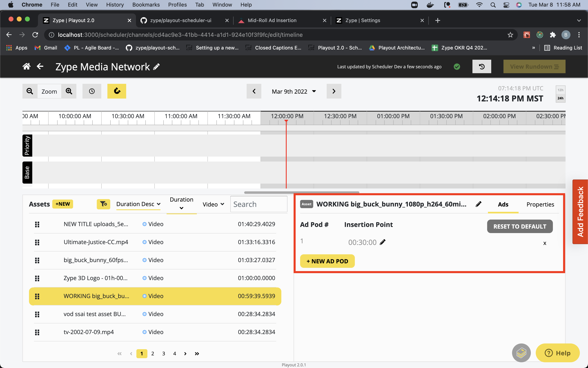Open the Reading List
Image resolution: width=588 pixels, height=368 pixels.
point(563,48)
